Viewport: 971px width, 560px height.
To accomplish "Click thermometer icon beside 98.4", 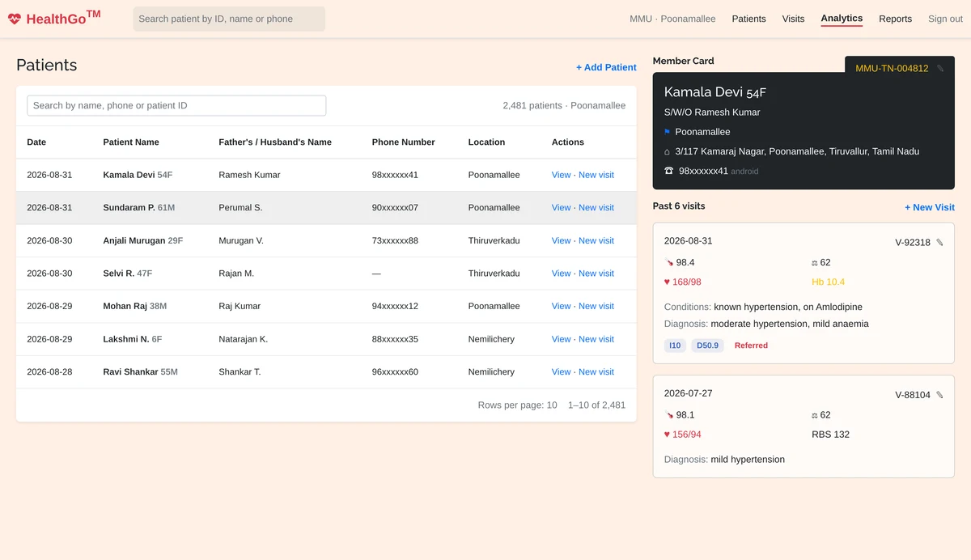I will (669, 262).
